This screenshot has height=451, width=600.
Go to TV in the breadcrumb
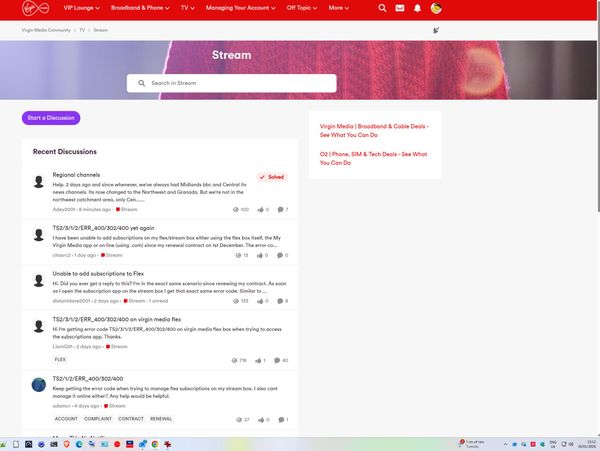pyautogui.click(x=82, y=30)
